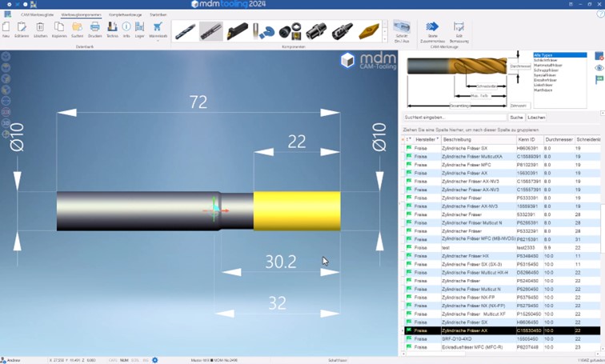
Task: Select the chuck holder component icon
Action: click(343, 32)
